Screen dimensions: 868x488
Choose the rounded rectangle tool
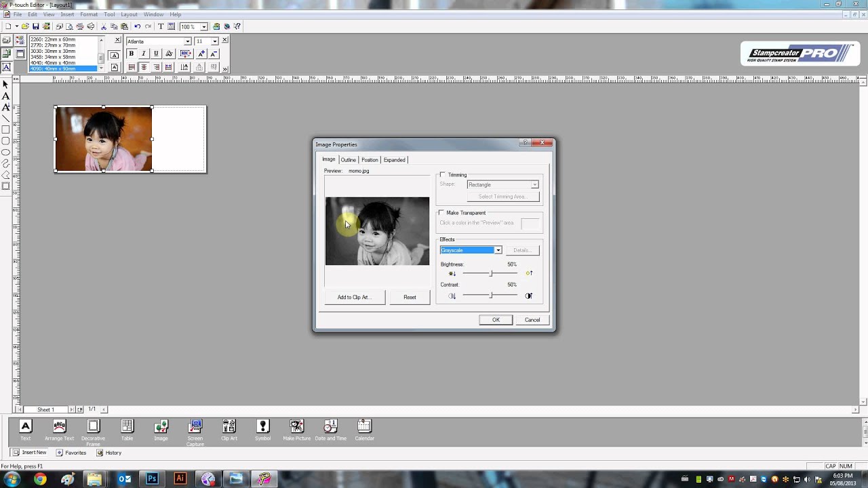click(x=5, y=141)
